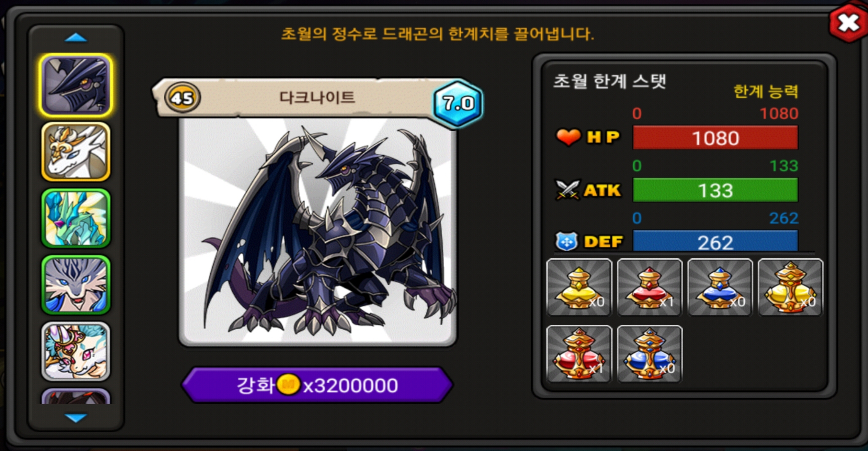The height and width of the screenshot is (451, 868).
Task: Click the blue DEF 262 bar
Action: [x=715, y=241]
